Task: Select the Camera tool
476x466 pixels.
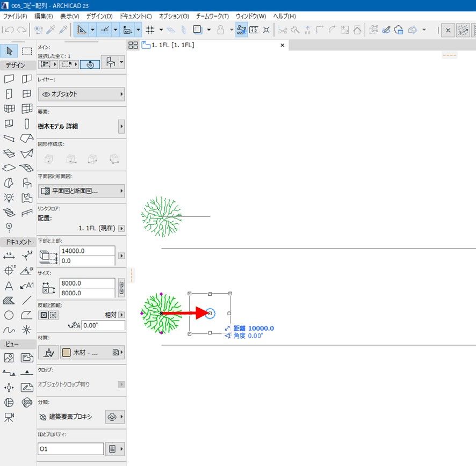Action: [9, 417]
